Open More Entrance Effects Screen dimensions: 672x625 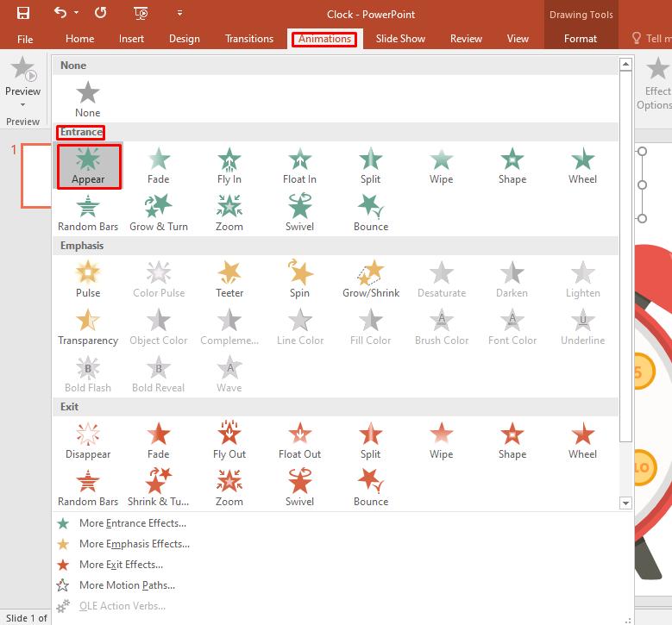132,523
